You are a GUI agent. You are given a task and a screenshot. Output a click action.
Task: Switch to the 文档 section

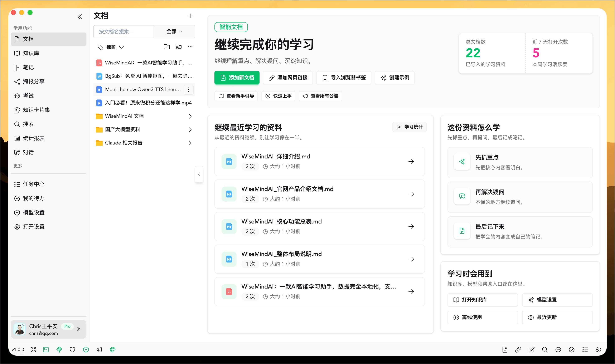[28, 39]
